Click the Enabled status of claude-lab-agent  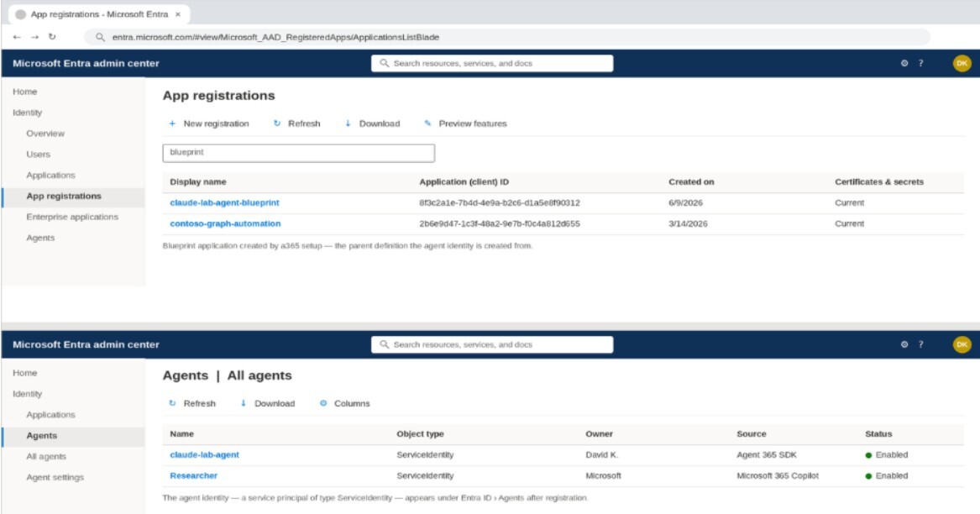[x=886, y=454]
